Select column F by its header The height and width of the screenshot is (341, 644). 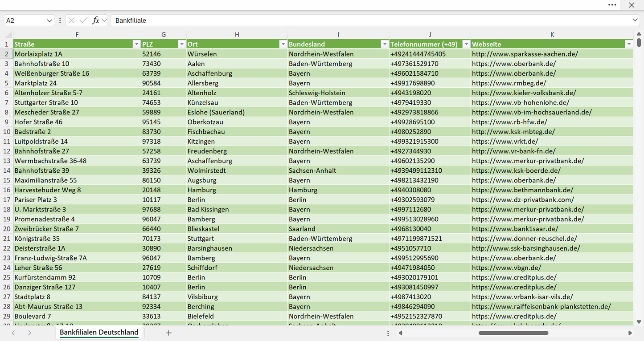tap(77, 35)
